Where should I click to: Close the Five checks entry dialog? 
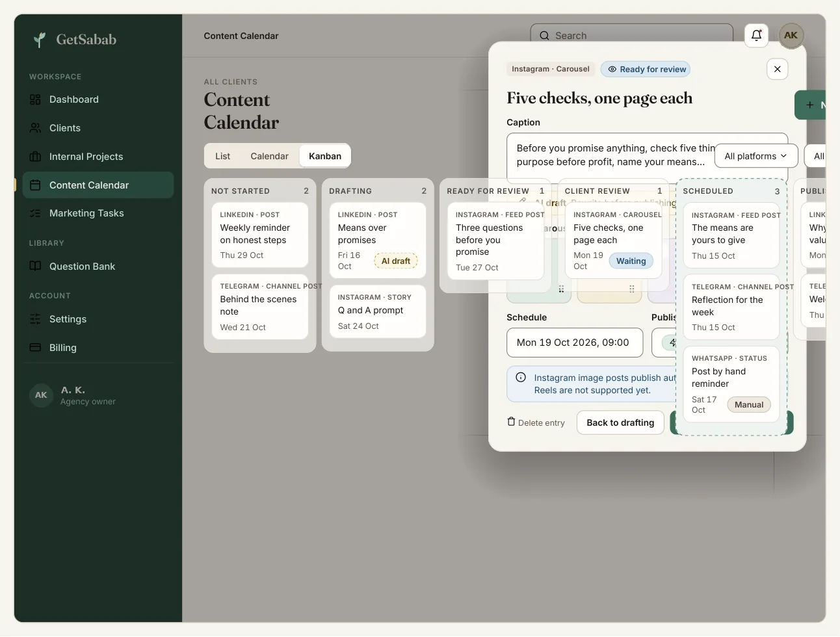click(778, 69)
